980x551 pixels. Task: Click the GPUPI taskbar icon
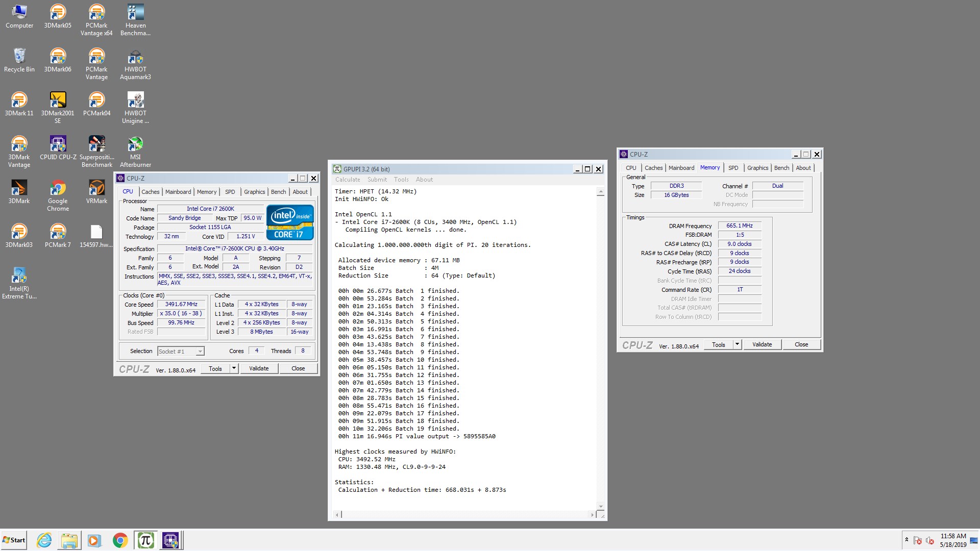tap(145, 540)
